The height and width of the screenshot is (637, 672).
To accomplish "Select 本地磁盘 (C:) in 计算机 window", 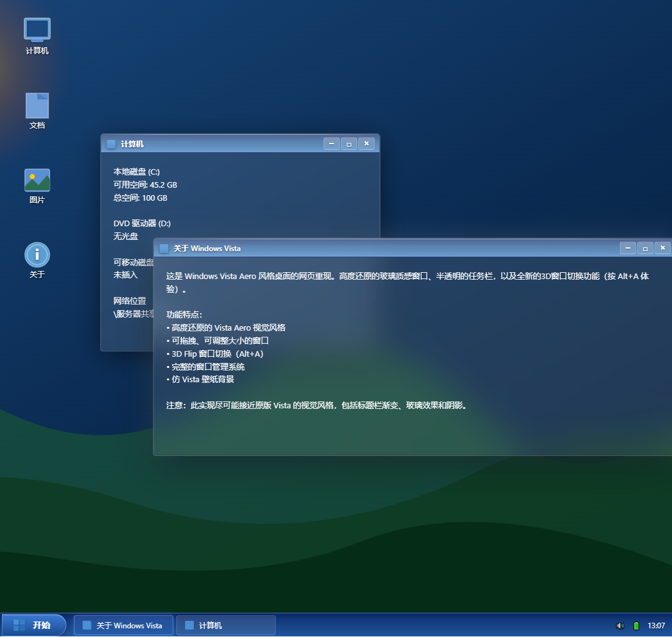I will 136,172.
